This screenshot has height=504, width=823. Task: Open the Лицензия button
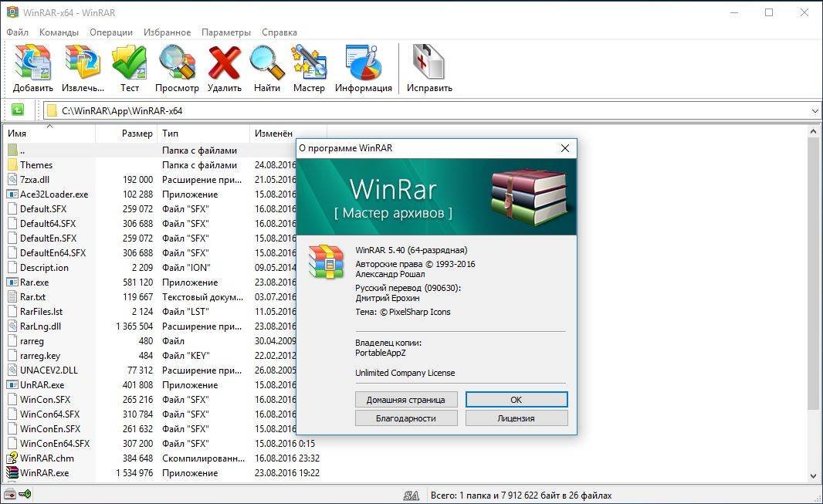pyautogui.click(x=516, y=418)
